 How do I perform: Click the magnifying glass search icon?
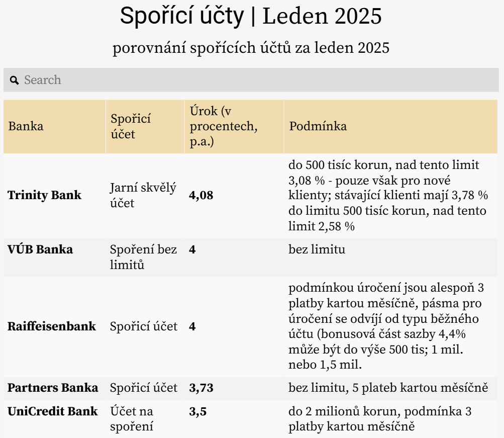[x=14, y=80]
